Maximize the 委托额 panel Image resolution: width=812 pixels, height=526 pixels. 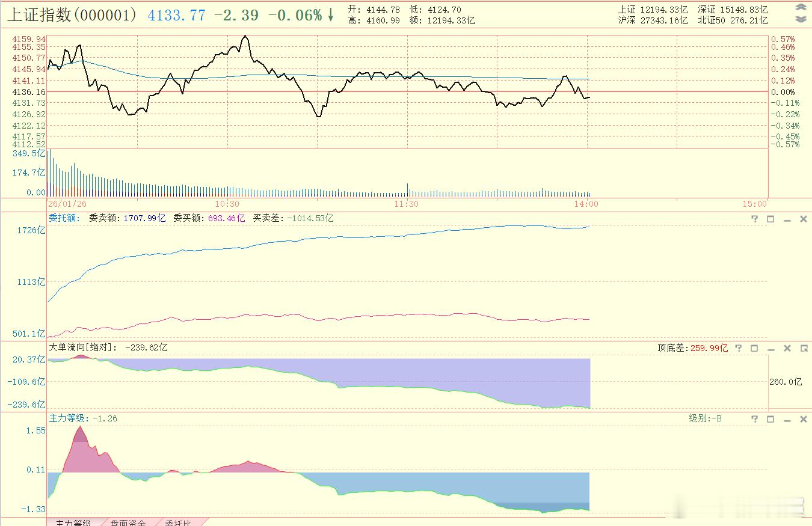tap(770, 219)
